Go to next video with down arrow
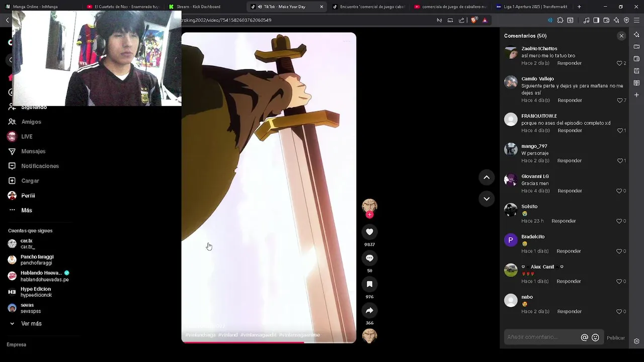The width and height of the screenshot is (644, 362). coord(487,199)
